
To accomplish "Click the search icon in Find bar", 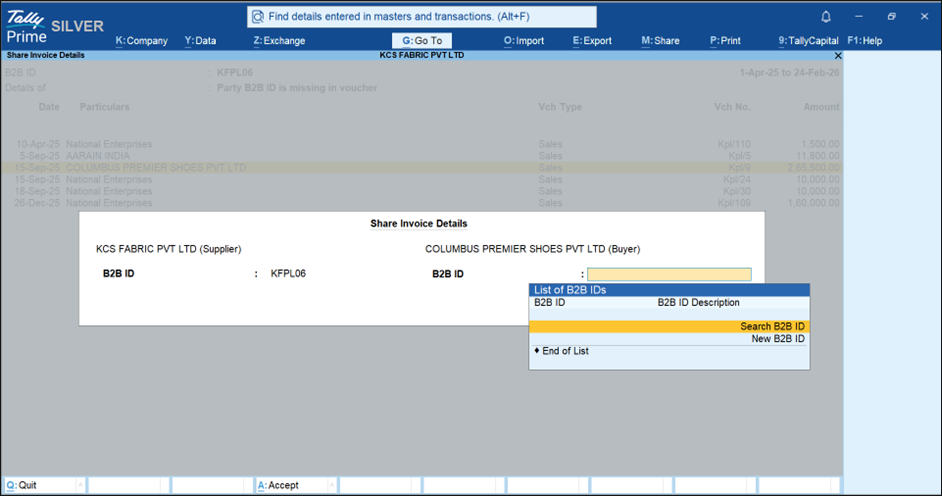I will 258,17.
